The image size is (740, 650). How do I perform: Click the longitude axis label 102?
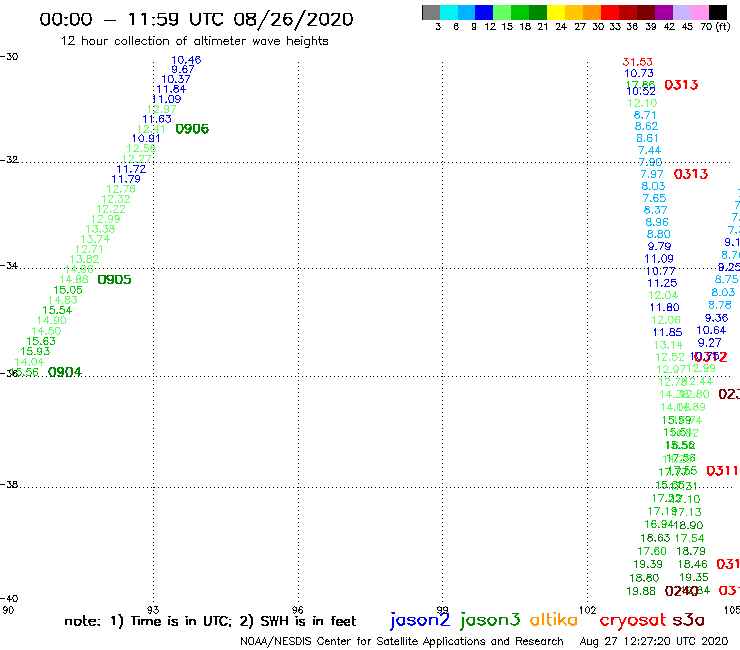click(x=588, y=610)
